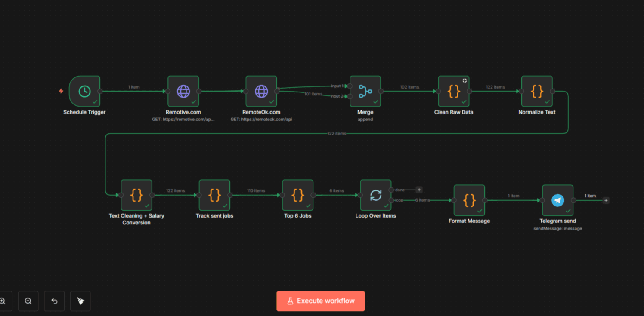The image size is (644, 316).
Task: Open the Schedule Trigger clock node
Action: click(84, 91)
